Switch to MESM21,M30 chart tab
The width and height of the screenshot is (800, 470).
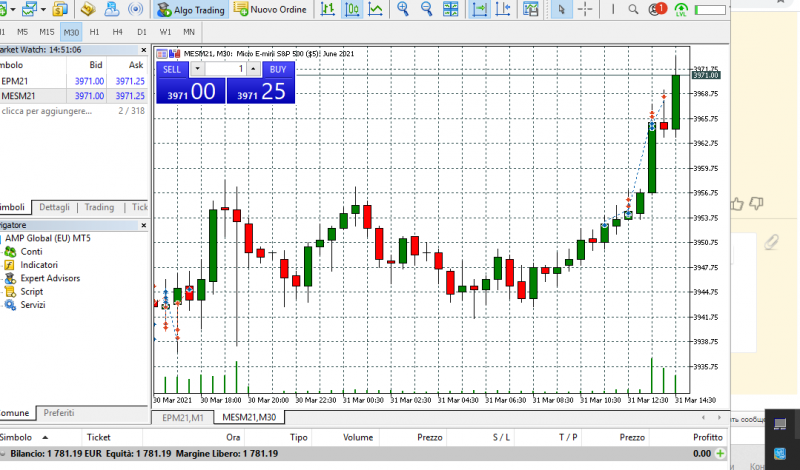tap(249, 417)
